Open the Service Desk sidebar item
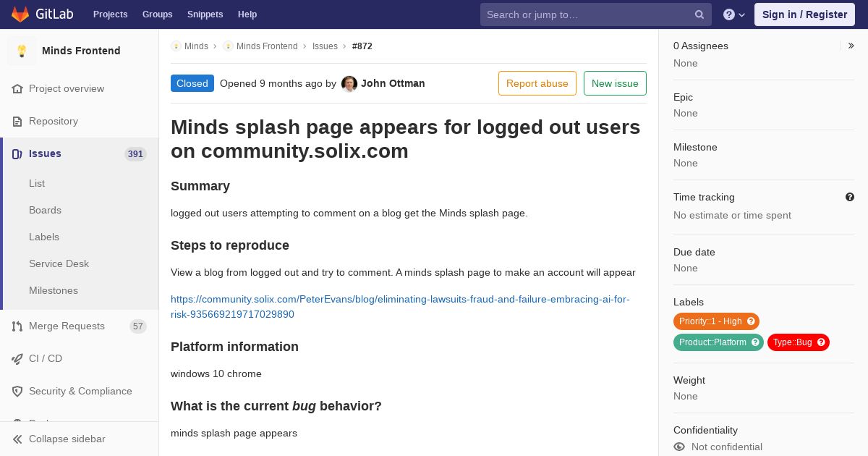868x456 pixels. point(59,264)
